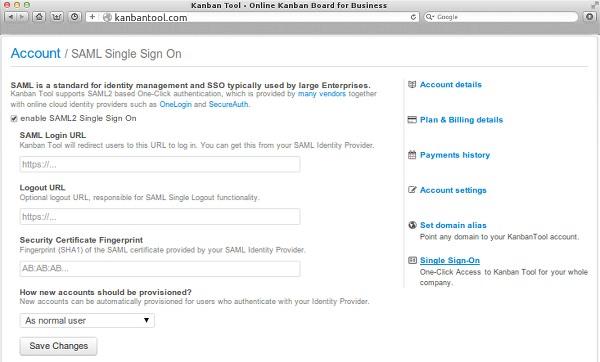Focus the SAML Login URL input field
Viewport: 600px width, 362px height.
click(x=160, y=165)
